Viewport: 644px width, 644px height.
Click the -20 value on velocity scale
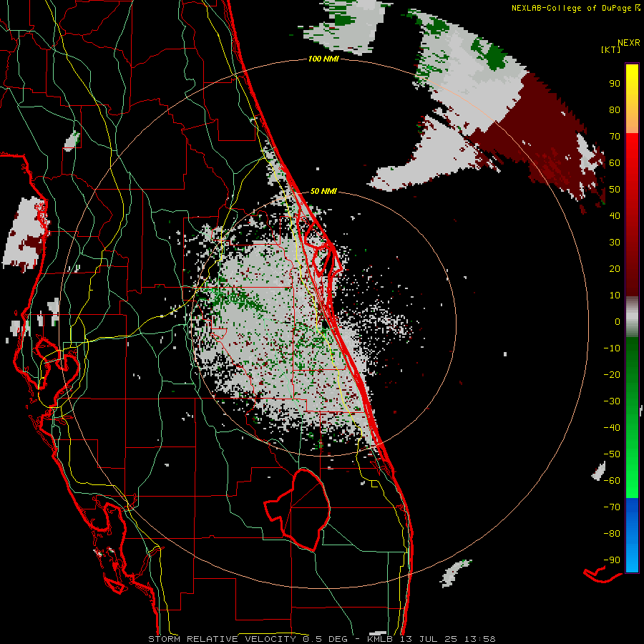click(612, 374)
